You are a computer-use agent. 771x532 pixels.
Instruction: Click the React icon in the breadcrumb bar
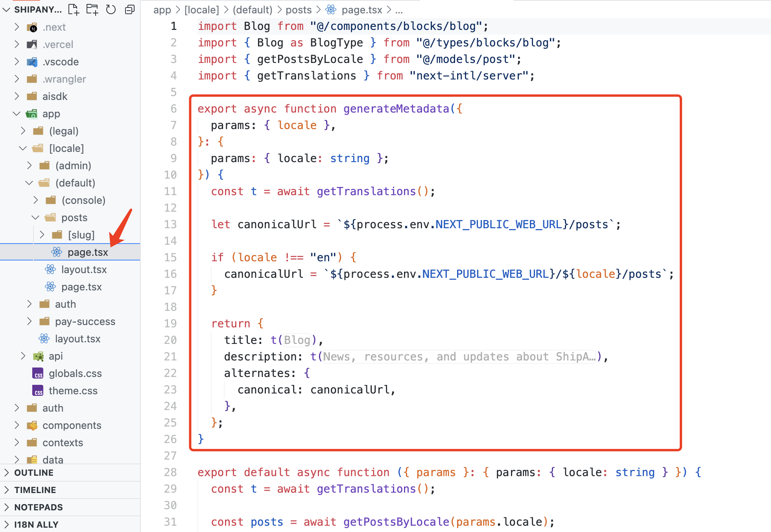click(x=331, y=10)
